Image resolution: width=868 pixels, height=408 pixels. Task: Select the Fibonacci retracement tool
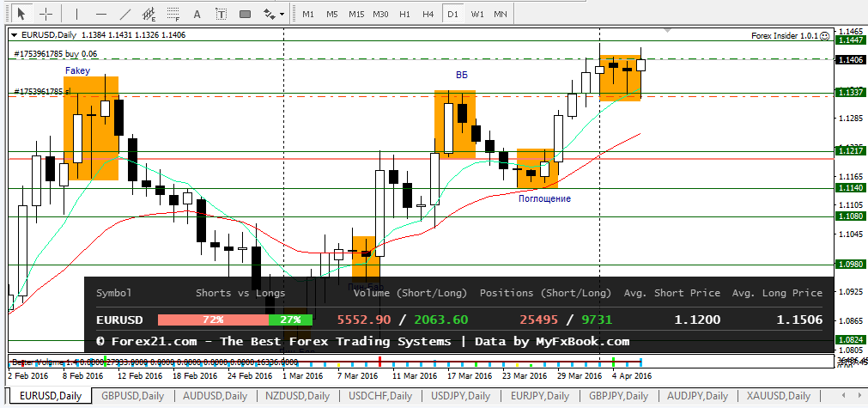tap(173, 13)
